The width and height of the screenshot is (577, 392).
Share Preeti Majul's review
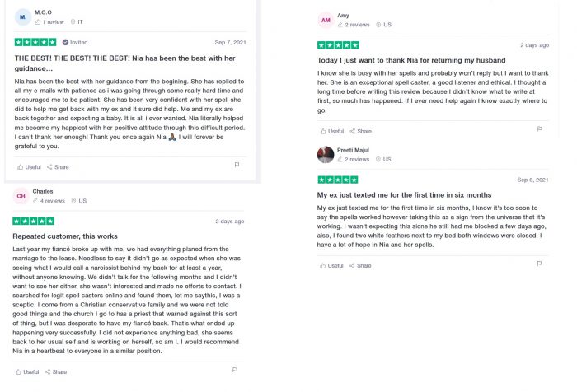pyautogui.click(x=360, y=265)
